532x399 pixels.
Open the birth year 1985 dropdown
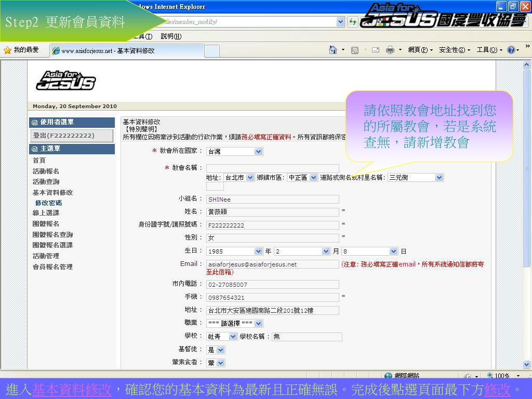point(258,251)
